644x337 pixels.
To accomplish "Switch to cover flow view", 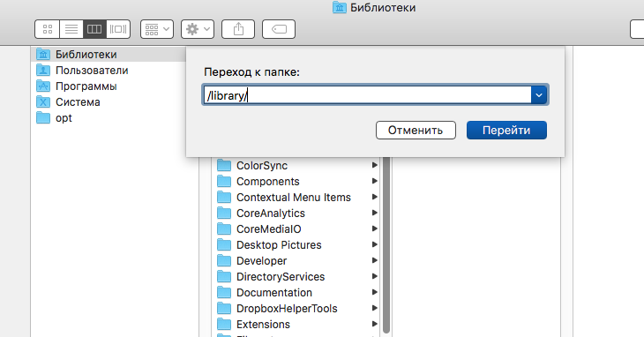I will tap(118, 29).
